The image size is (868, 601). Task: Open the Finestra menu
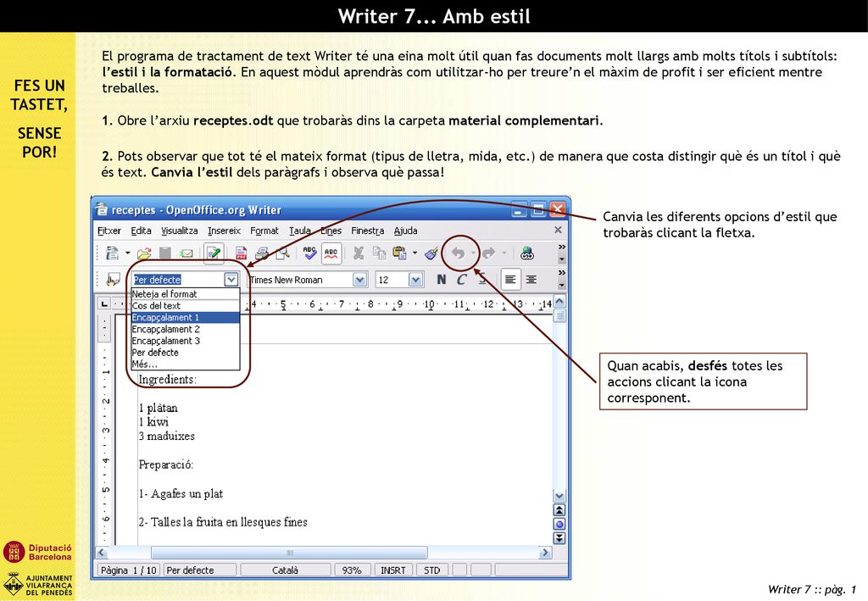click(x=368, y=231)
